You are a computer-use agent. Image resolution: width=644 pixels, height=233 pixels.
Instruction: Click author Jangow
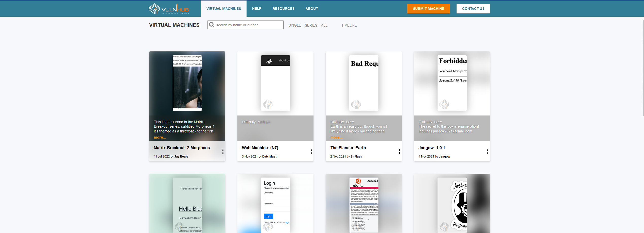[444, 157]
